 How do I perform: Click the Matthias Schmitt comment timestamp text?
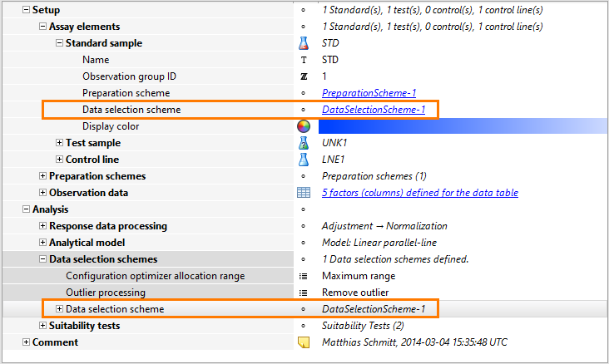(x=414, y=342)
